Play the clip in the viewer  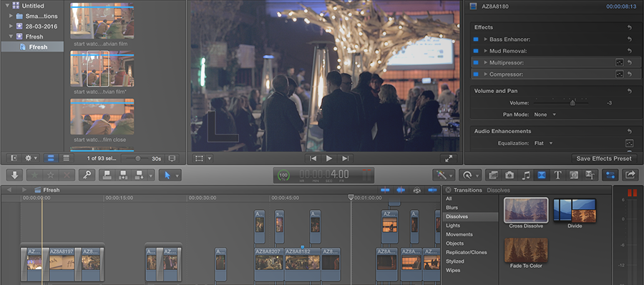[x=329, y=158]
